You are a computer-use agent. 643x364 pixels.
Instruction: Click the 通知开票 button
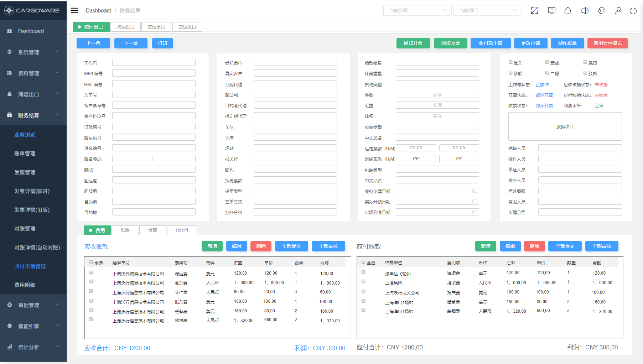coord(413,43)
